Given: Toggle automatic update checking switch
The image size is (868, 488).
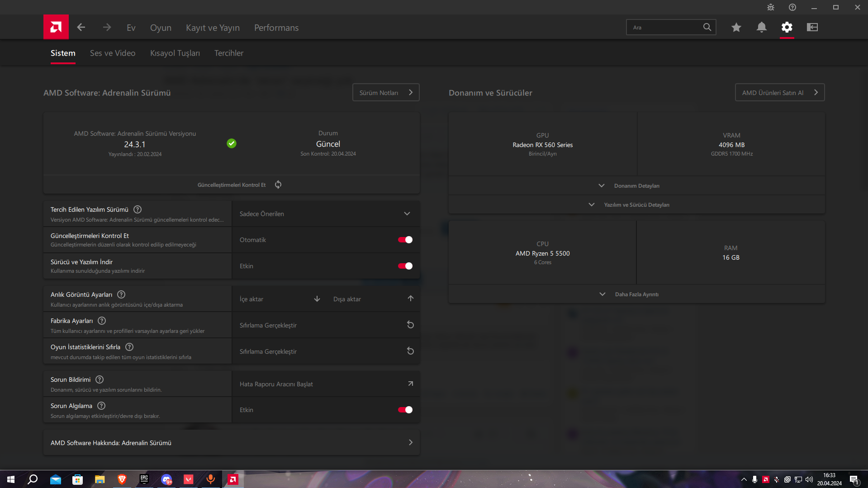Looking at the screenshot, I should pos(405,240).
